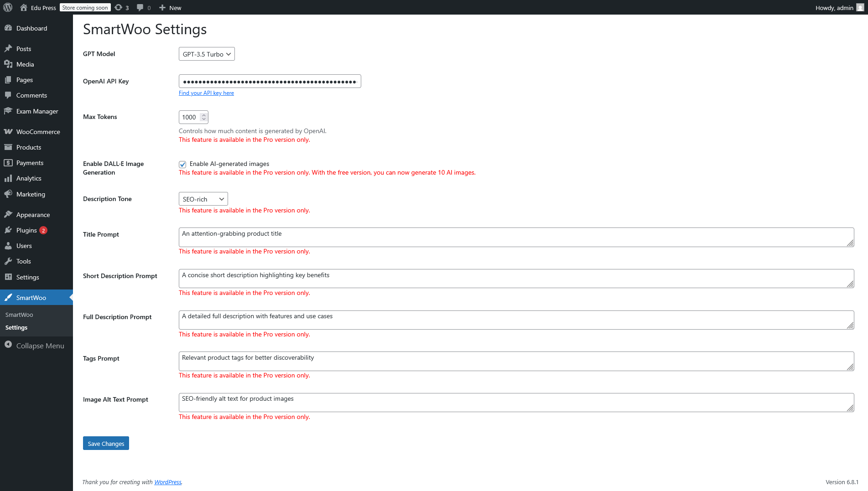This screenshot has width=868, height=491.
Task: Open the Plugins menu with 2 updates
Action: click(36, 230)
